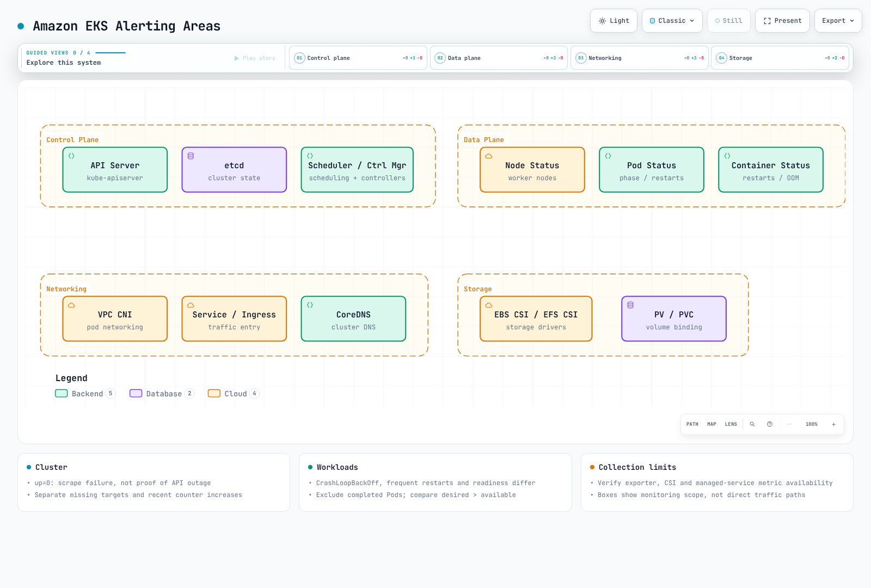Click the VPC CNI cloud icon
The height and width of the screenshot is (588, 871).
[x=71, y=305]
